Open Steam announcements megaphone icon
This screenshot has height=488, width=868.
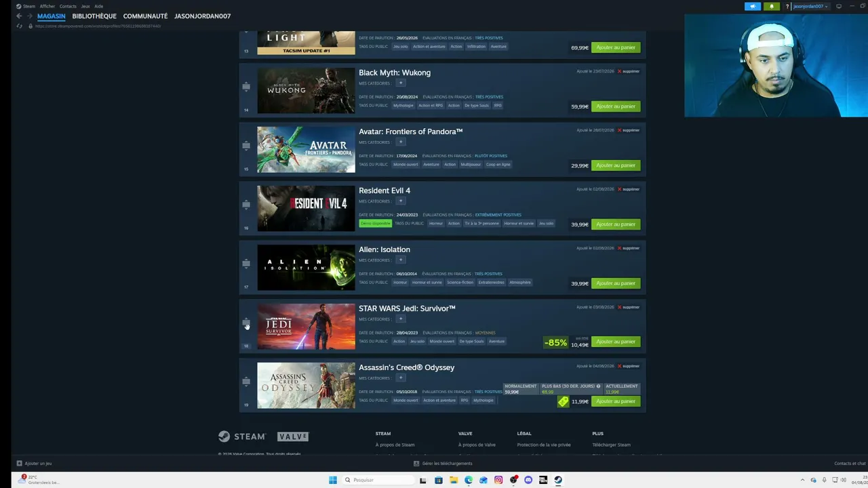tap(753, 7)
